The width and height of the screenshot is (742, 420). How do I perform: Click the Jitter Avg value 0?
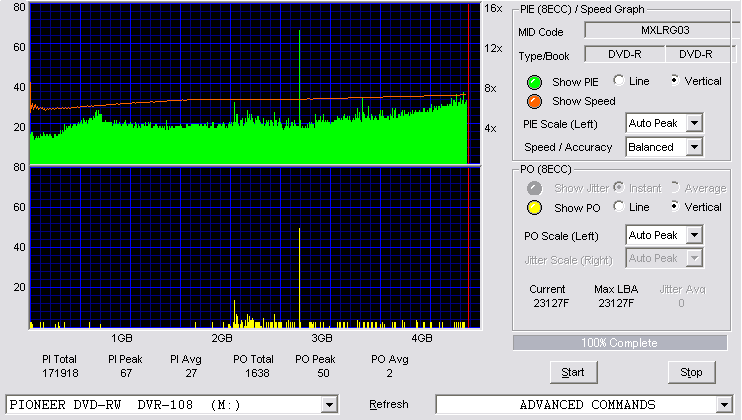click(x=681, y=303)
